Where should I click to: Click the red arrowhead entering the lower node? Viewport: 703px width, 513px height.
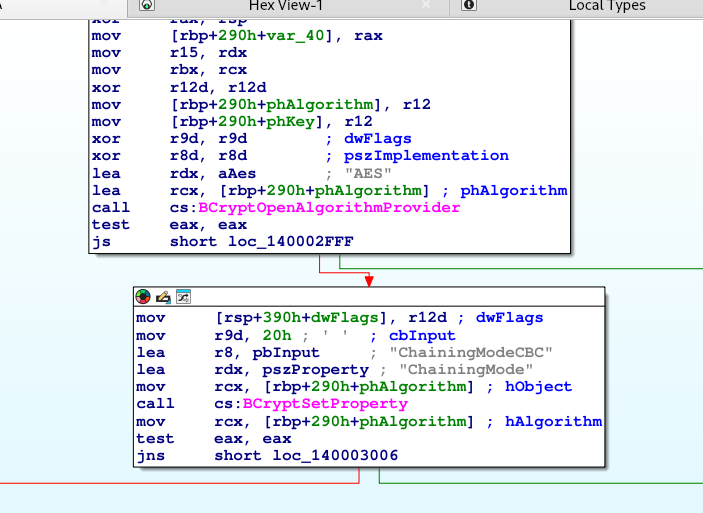click(370, 279)
